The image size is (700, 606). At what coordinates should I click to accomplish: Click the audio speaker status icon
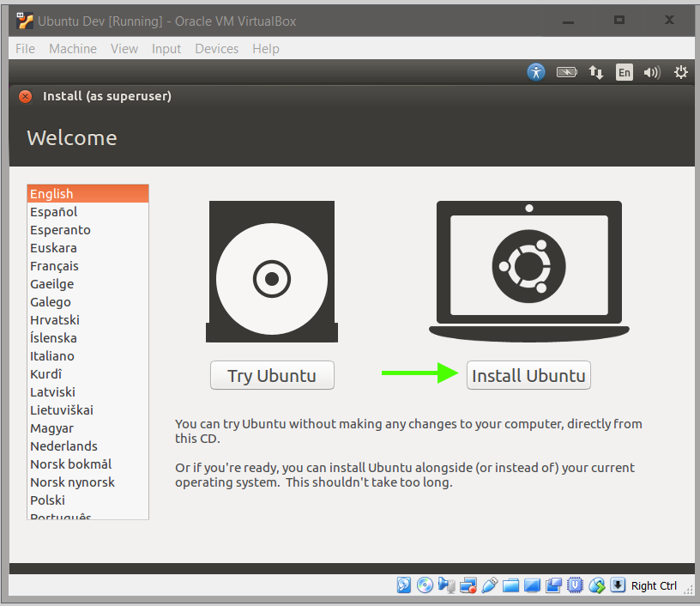tap(446, 585)
